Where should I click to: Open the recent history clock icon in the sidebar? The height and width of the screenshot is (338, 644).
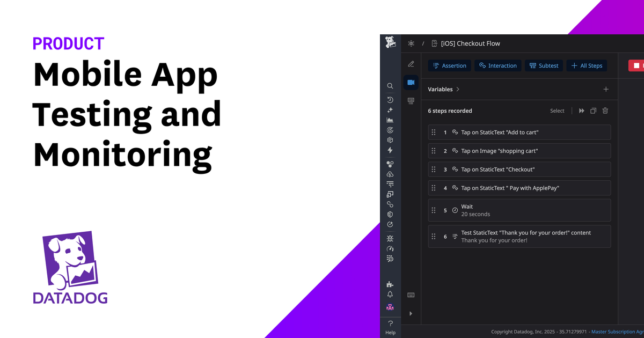pos(390,100)
